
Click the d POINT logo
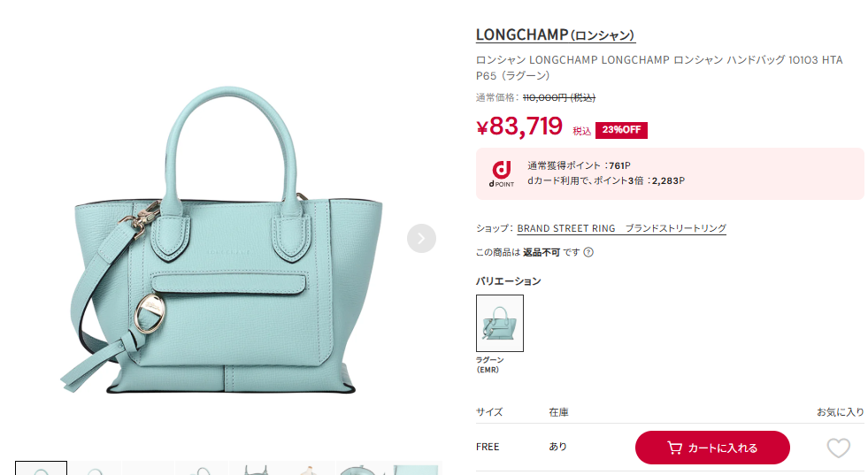[x=502, y=174]
